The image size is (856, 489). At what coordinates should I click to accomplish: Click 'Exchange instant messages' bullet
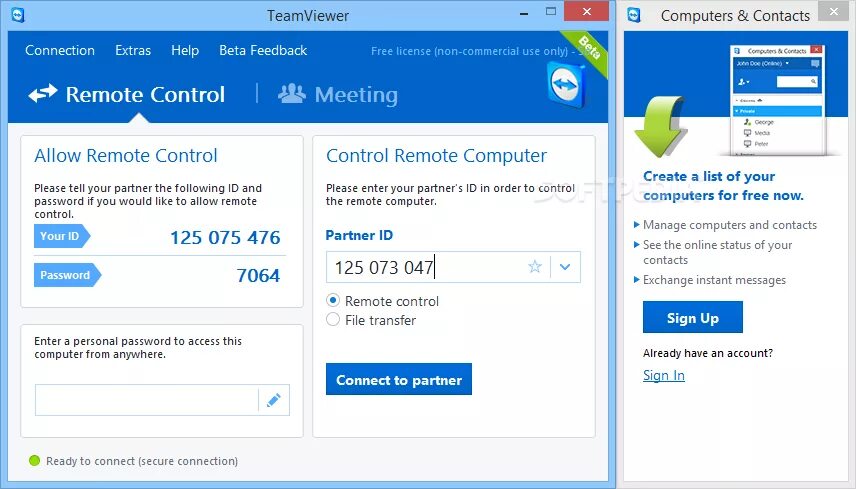point(714,280)
